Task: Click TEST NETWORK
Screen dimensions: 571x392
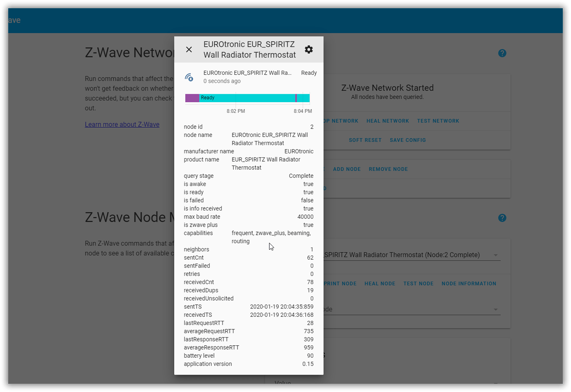Action: pos(437,121)
